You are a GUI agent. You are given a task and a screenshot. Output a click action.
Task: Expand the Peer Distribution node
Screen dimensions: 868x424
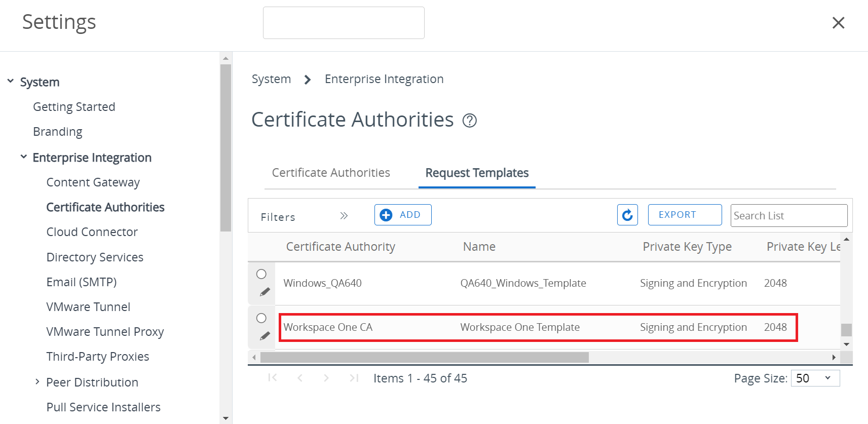(37, 382)
